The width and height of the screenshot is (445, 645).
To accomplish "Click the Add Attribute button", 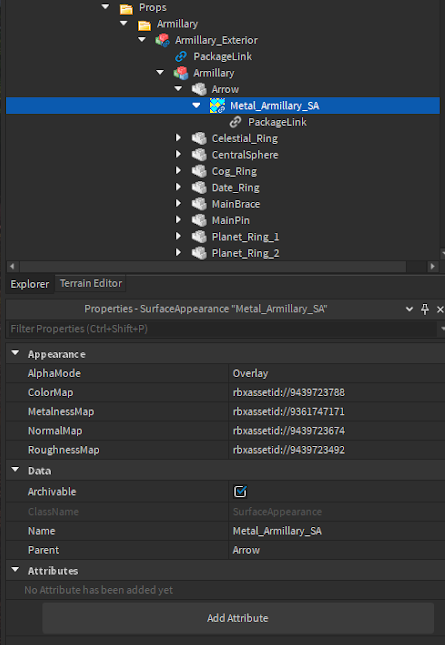I will click(x=238, y=618).
